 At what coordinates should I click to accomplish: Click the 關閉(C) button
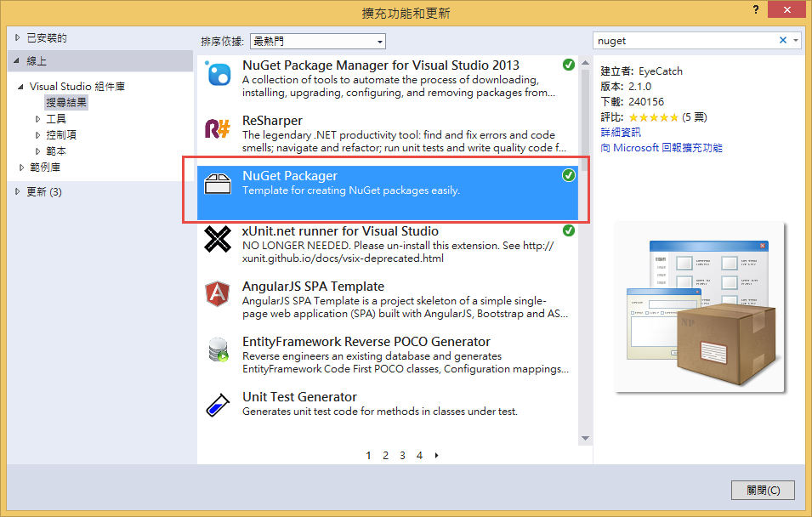763,490
